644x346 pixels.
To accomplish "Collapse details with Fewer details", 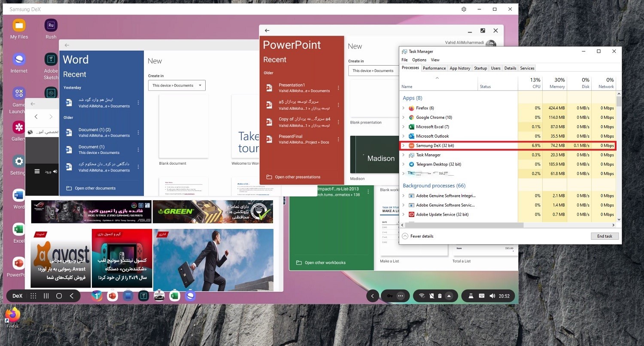I will [x=418, y=236].
